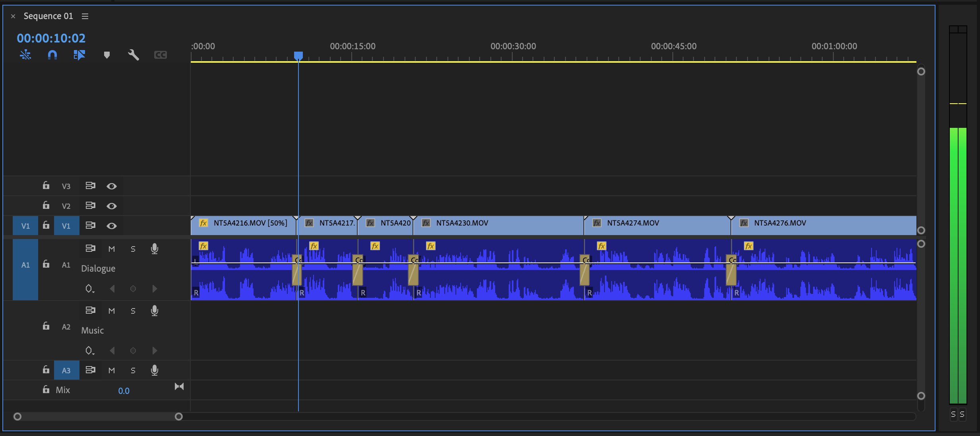Screen dimensions: 980x436
Task: Click A1 source patching indicator
Action: 25,269
